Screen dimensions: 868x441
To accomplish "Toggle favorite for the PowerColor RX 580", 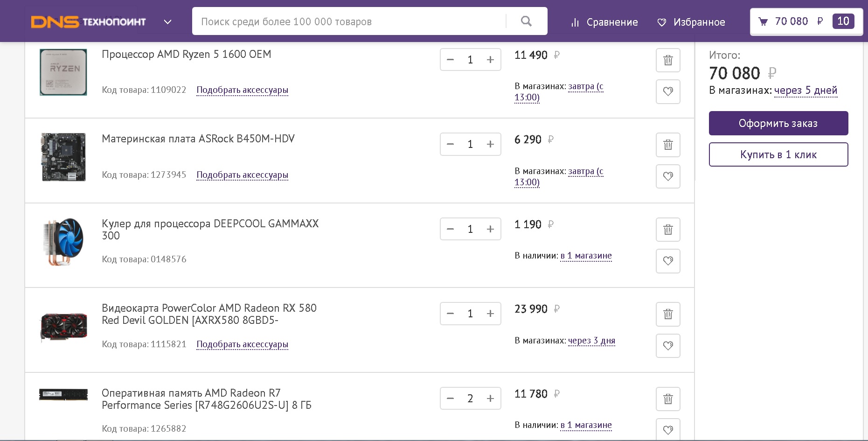I will point(668,346).
